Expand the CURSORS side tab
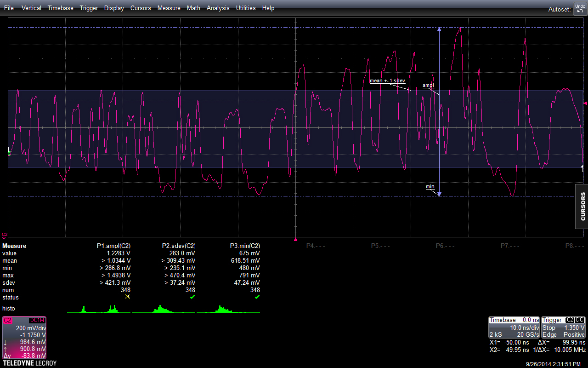 point(582,206)
